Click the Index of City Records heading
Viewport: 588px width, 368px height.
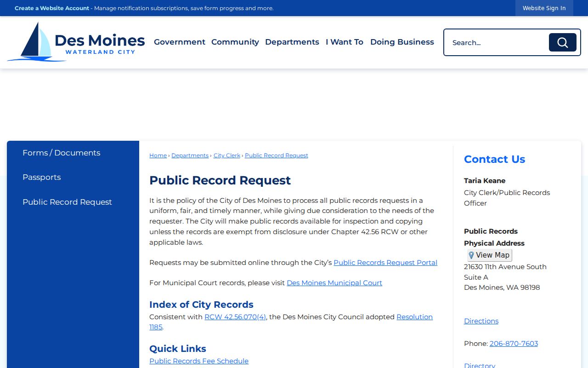pyautogui.click(x=201, y=305)
